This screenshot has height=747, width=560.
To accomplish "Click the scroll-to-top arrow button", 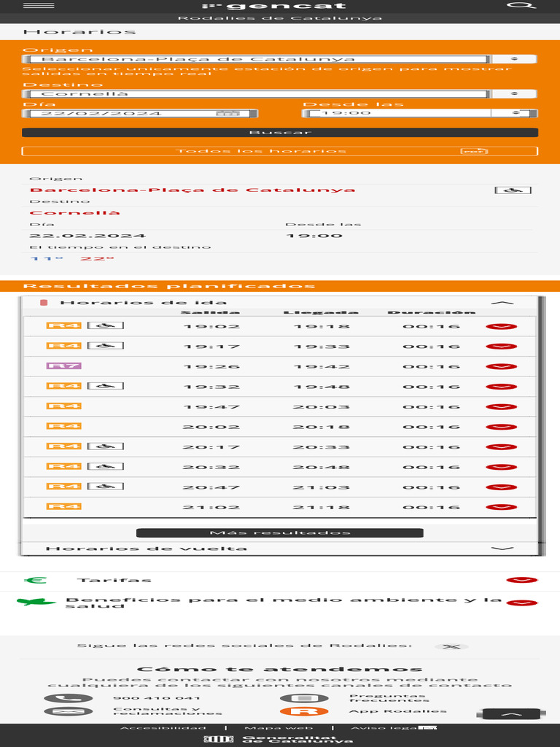I will [x=510, y=714].
